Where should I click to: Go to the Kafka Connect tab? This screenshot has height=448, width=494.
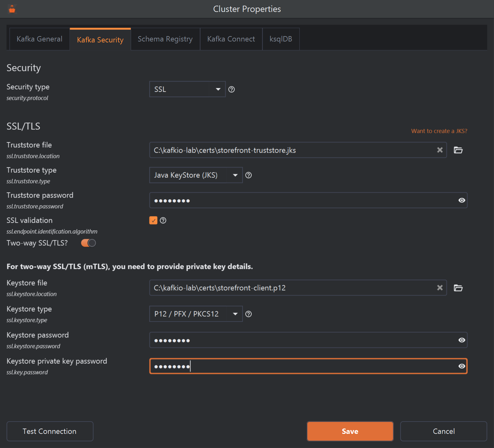(x=231, y=39)
